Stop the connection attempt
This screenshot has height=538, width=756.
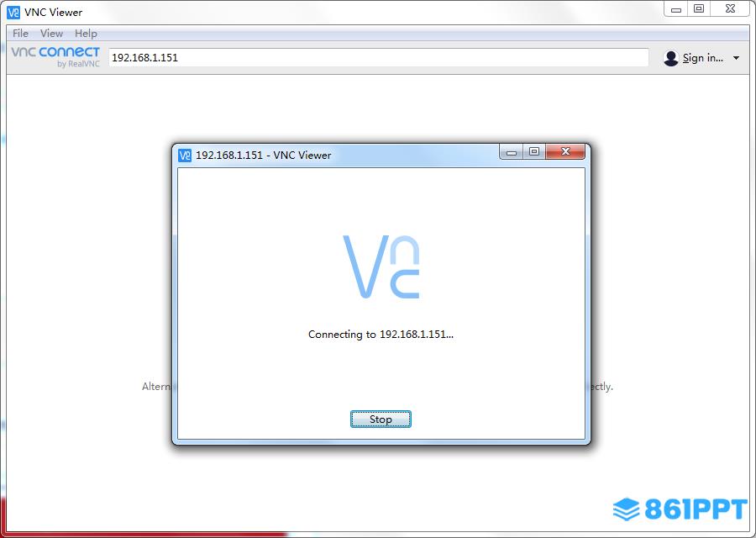(x=381, y=419)
